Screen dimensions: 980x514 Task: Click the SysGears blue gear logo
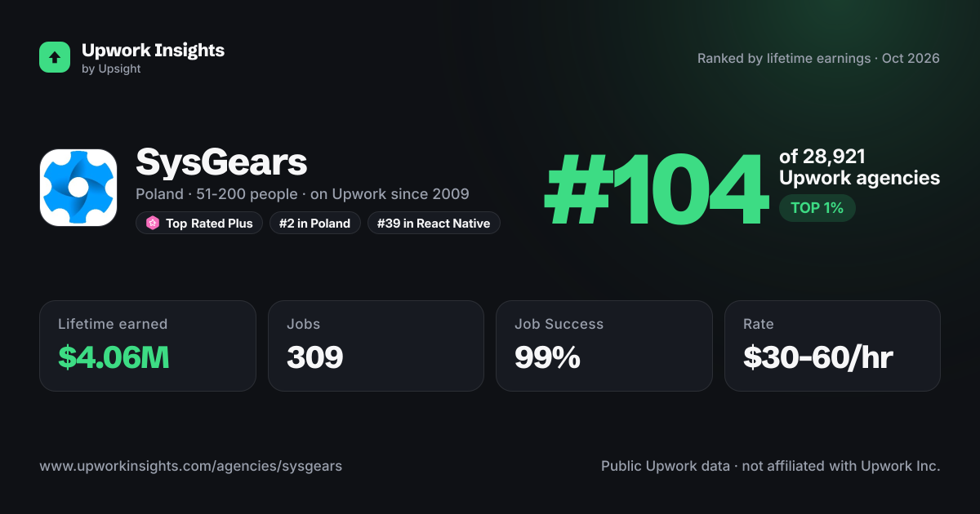[x=78, y=188]
